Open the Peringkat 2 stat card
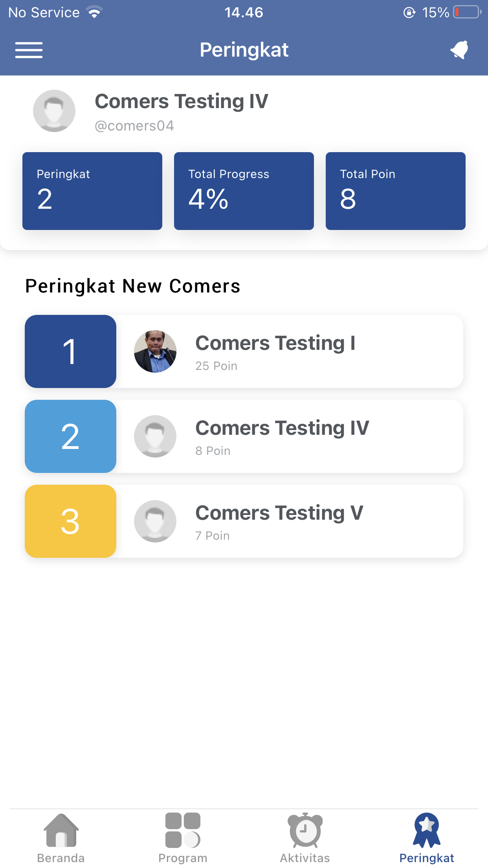The image size is (488, 868). [x=92, y=191]
